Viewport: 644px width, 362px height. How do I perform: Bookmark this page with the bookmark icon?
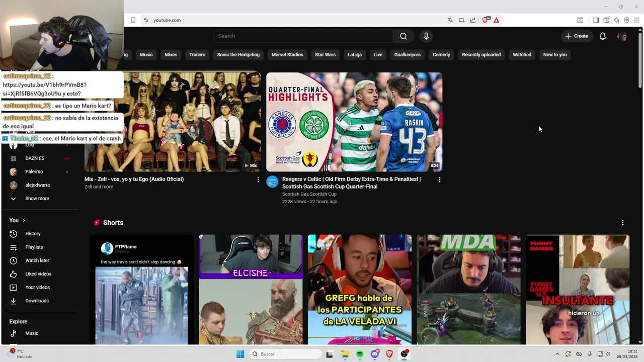click(x=133, y=20)
